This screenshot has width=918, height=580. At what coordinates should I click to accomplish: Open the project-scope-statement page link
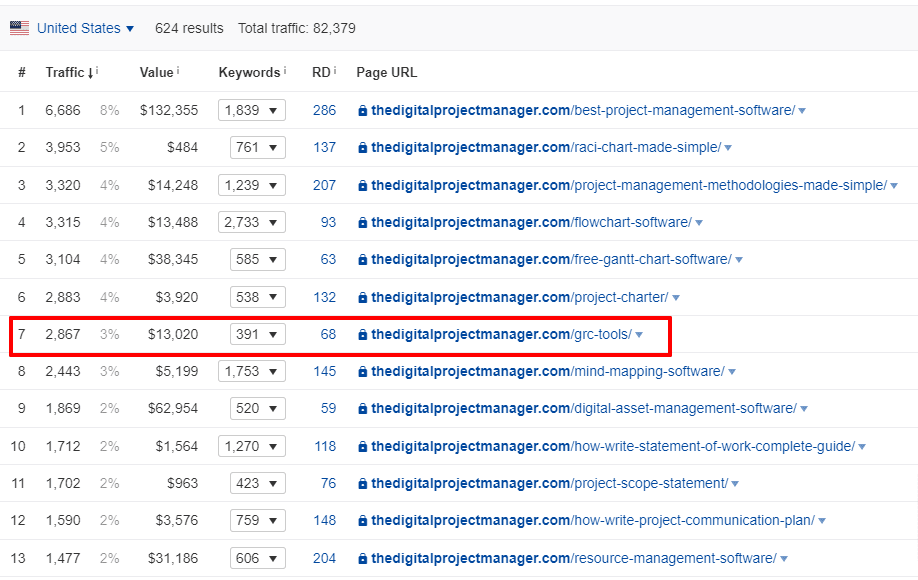(550, 483)
